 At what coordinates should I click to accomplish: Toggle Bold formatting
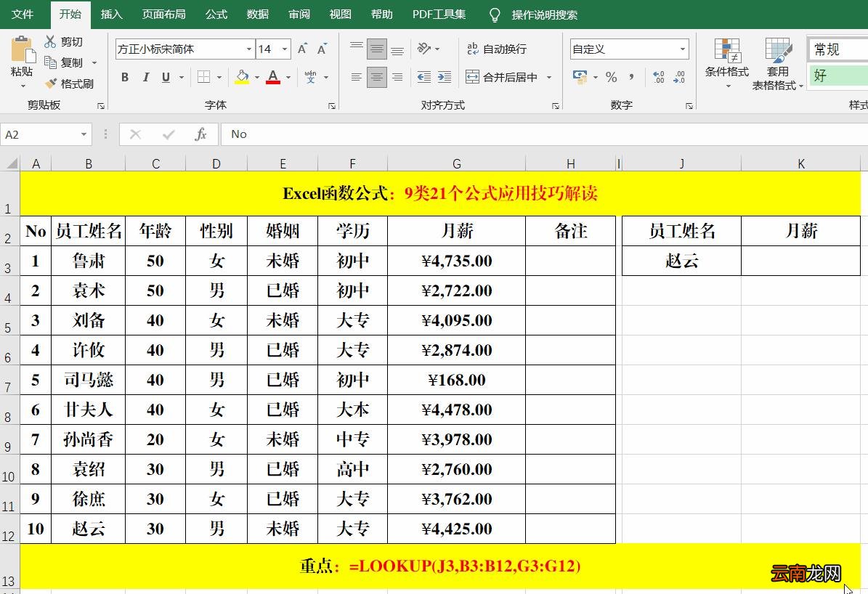coord(125,77)
